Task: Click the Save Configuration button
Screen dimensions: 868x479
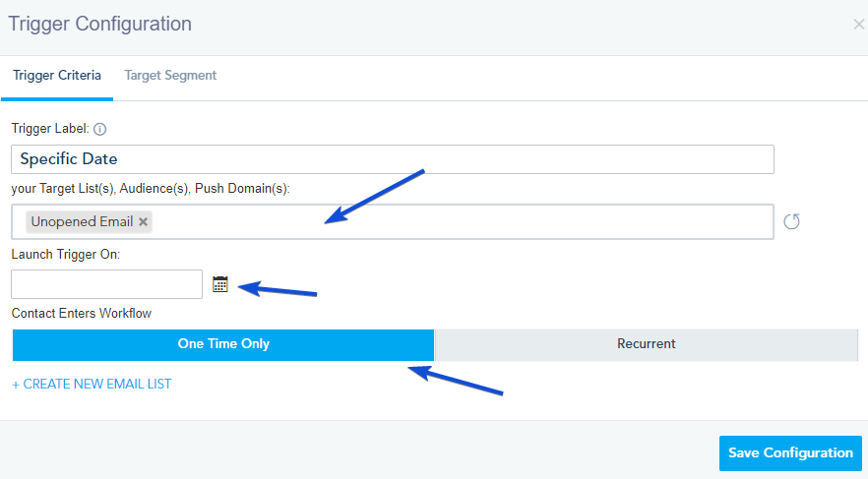Action: 790,453
